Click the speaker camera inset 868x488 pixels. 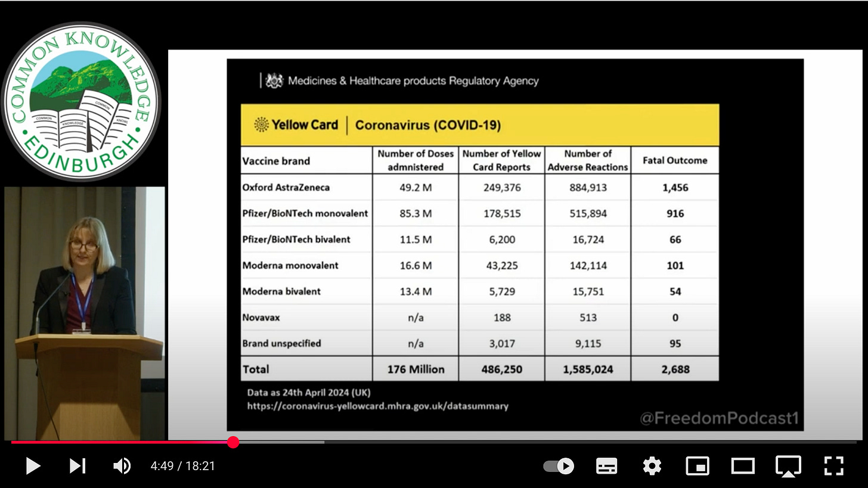(x=85, y=313)
